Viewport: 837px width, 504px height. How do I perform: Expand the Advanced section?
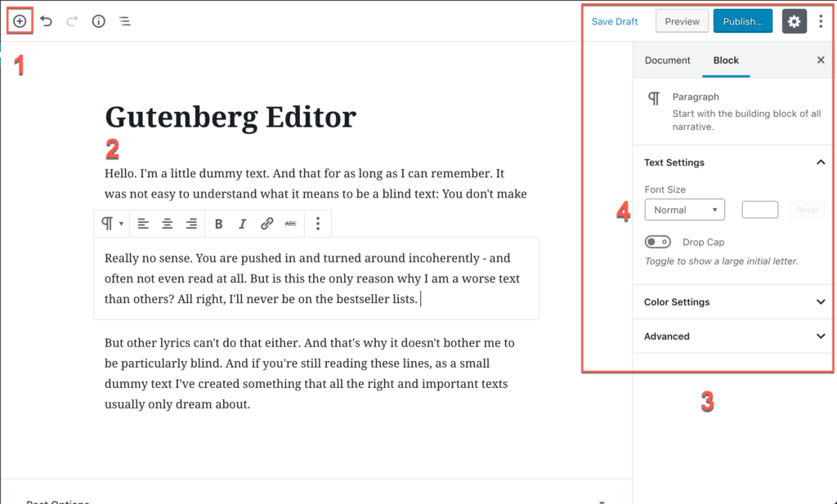(734, 336)
